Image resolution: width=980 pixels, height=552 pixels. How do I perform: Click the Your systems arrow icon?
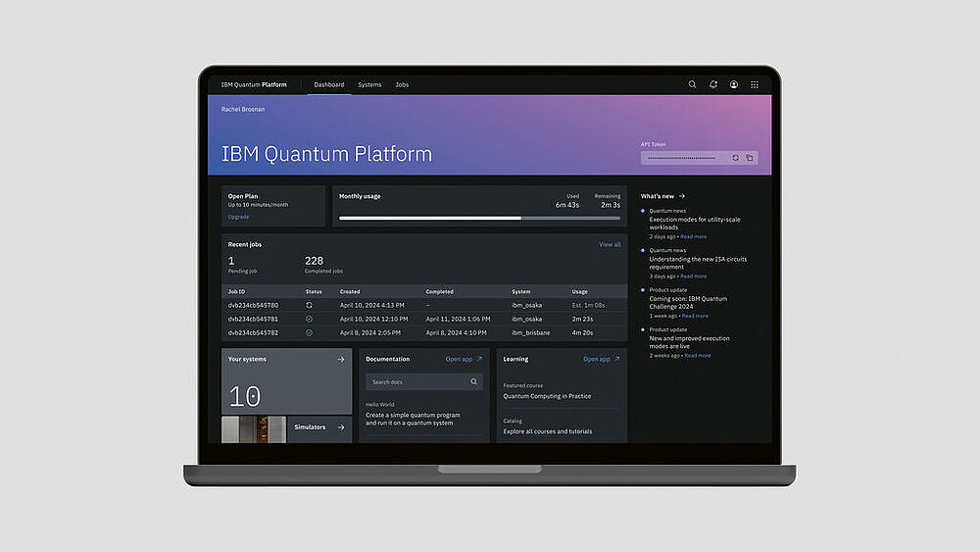[341, 360]
